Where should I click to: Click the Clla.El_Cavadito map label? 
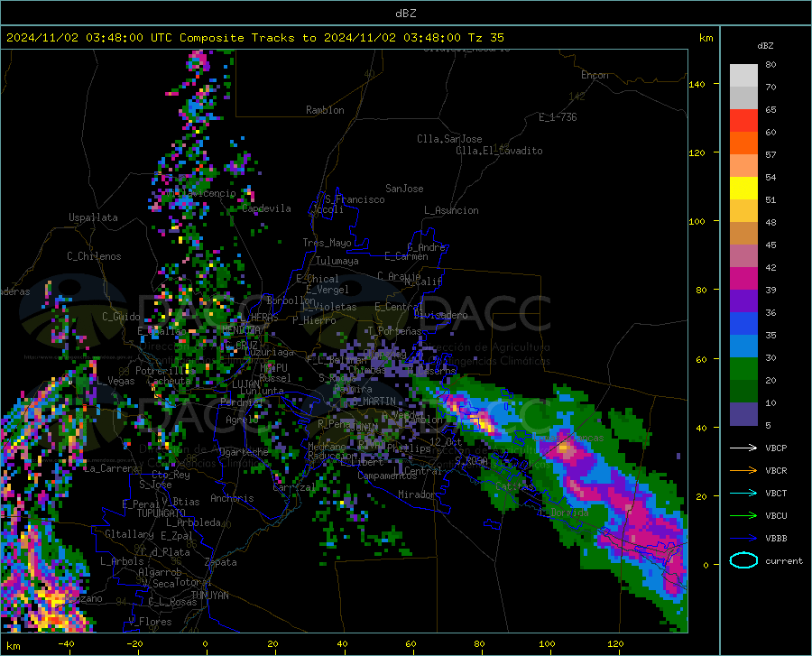[x=499, y=151]
